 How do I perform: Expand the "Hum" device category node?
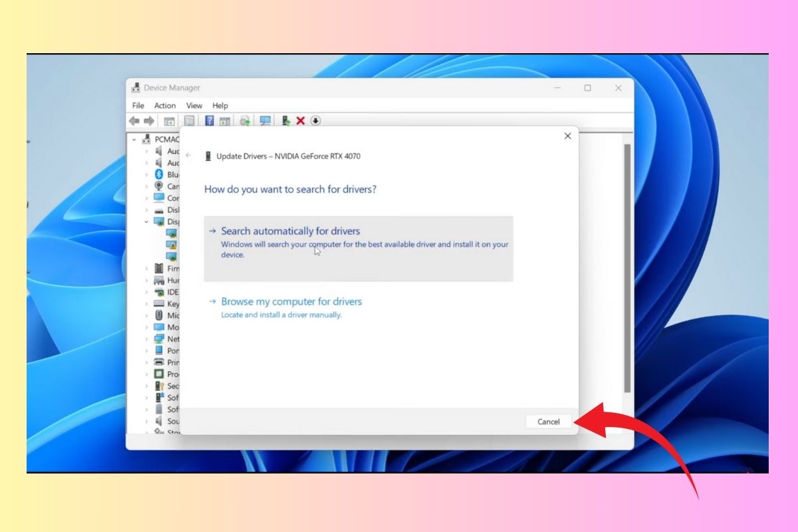(x=147, y=281)
